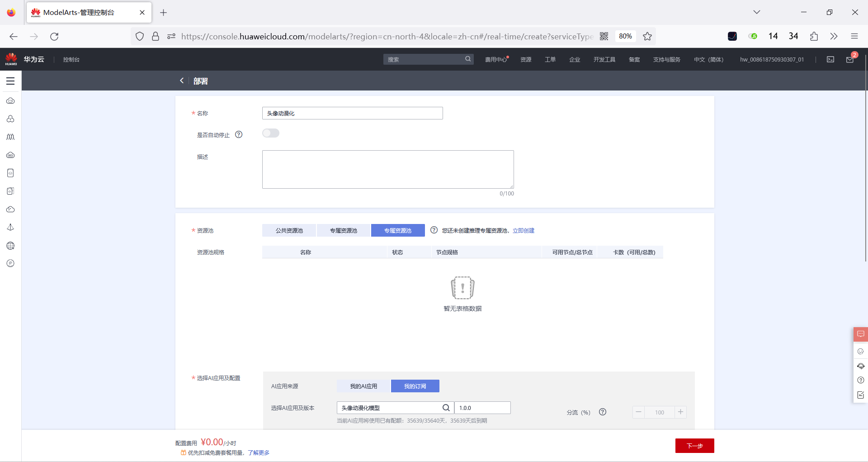Open the red chat consultation floating button
Image resolution: width=868 pixels, height=462 pixels.
[x=861, y=334]
